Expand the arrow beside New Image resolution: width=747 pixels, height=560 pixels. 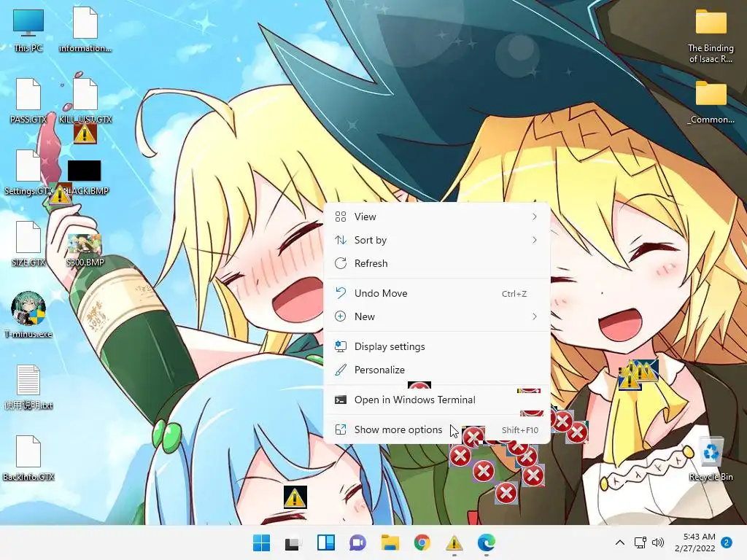click(535, 316)
